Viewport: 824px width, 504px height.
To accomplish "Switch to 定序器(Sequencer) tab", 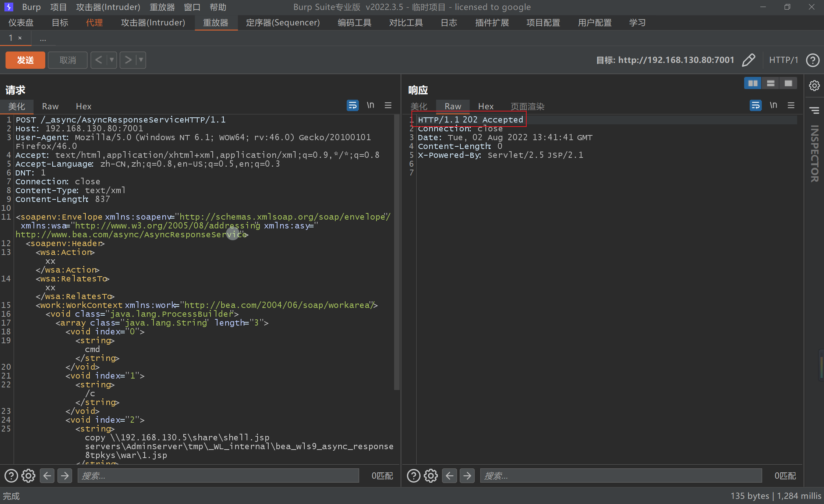I will pos(283,23).
